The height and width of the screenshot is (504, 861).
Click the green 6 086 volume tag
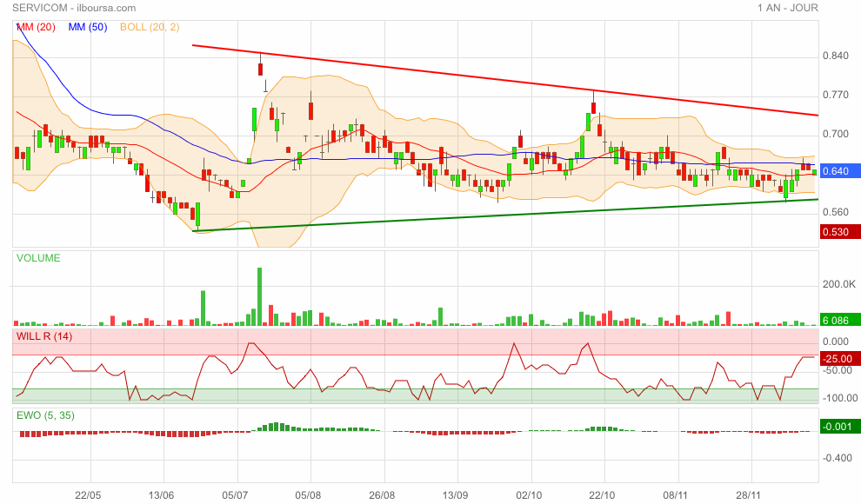(840, 320)
